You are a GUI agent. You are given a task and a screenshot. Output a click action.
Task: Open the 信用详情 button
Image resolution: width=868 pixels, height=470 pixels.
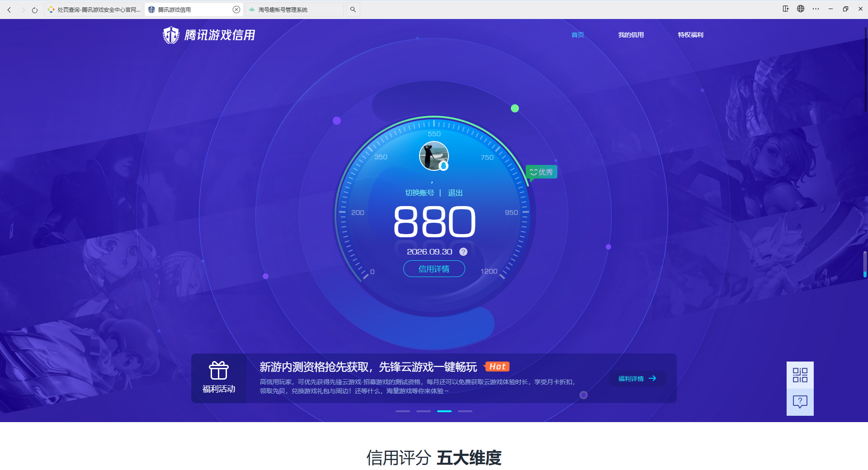tap(434, 269)
